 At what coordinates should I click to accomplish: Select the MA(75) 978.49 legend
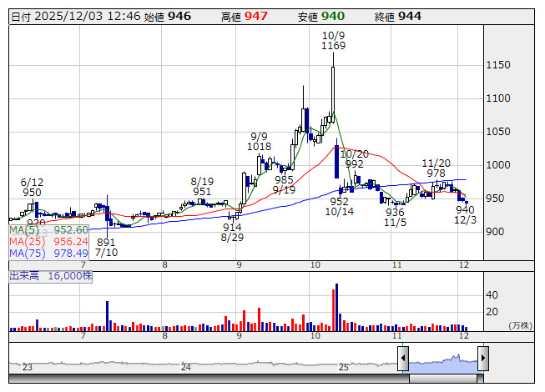tap(49, 253)
